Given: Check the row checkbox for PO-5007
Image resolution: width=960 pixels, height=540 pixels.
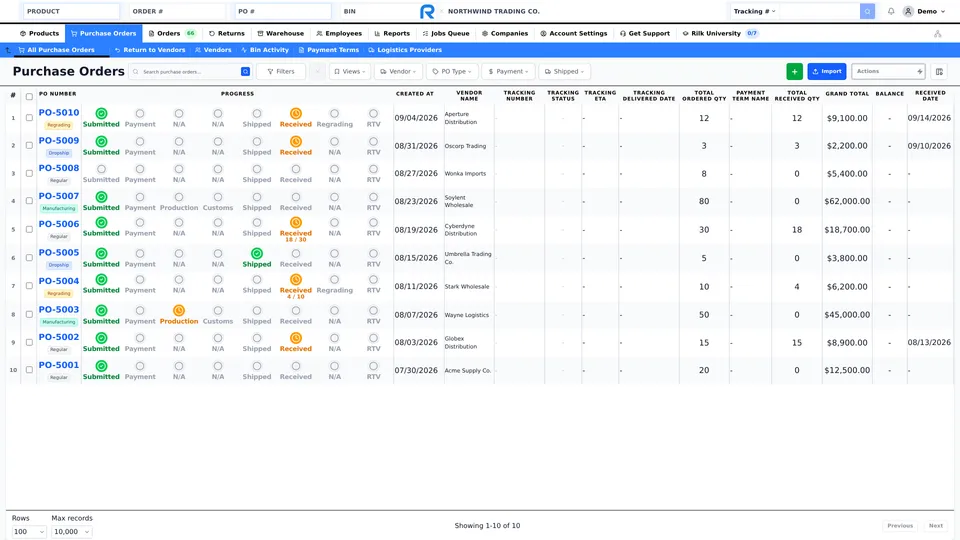Looking at the screenshot, I should [x=29, y=201].
